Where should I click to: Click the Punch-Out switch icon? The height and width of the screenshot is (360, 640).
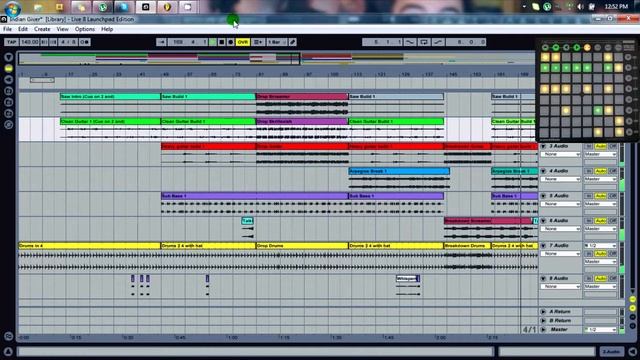click(438, 42)
